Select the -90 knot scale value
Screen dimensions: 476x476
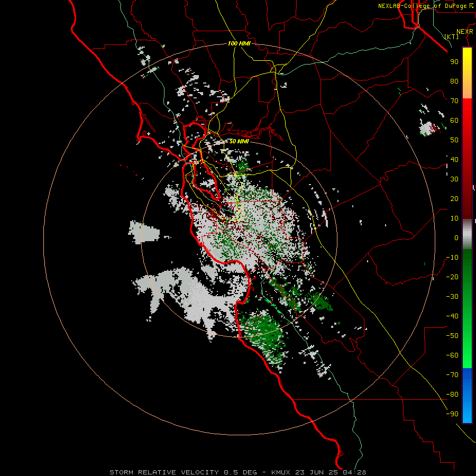point(452,414)
